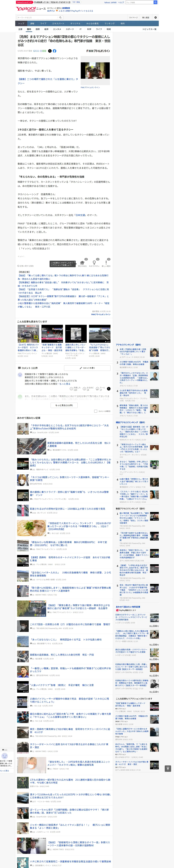This screenshot has height=868, width=174.
Task: Click なるほど reaction on comment
Action: coord(88,389)
